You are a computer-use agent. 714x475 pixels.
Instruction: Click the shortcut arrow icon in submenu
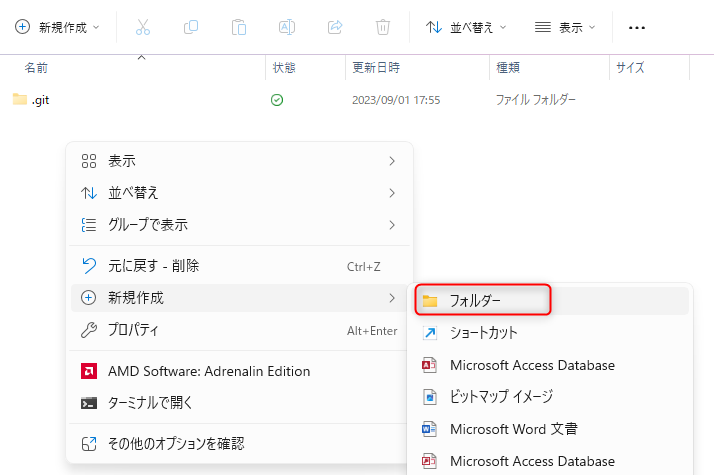pos(430,333)
